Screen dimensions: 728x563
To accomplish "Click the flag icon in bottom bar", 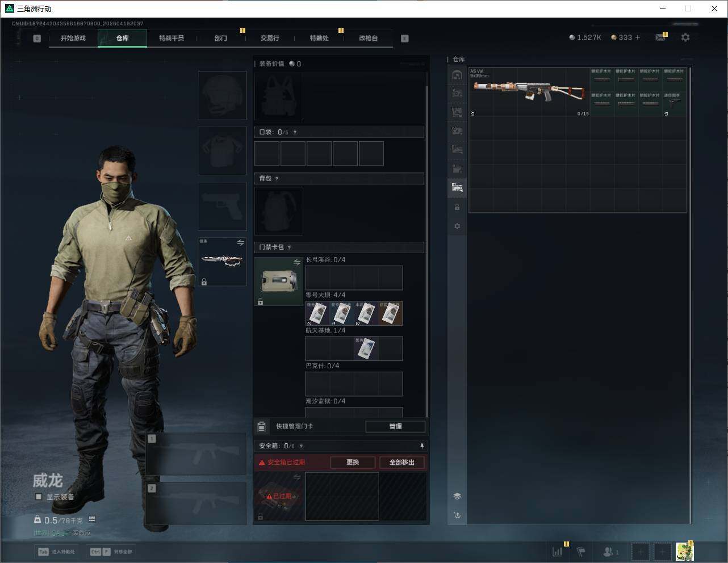I will [x=581, y=551].
